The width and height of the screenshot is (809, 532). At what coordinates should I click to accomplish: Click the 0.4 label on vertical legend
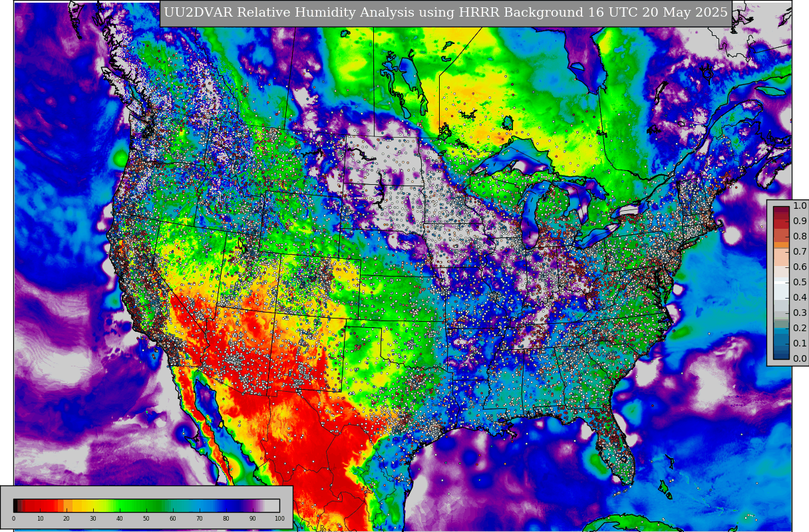tap(800, 297)
